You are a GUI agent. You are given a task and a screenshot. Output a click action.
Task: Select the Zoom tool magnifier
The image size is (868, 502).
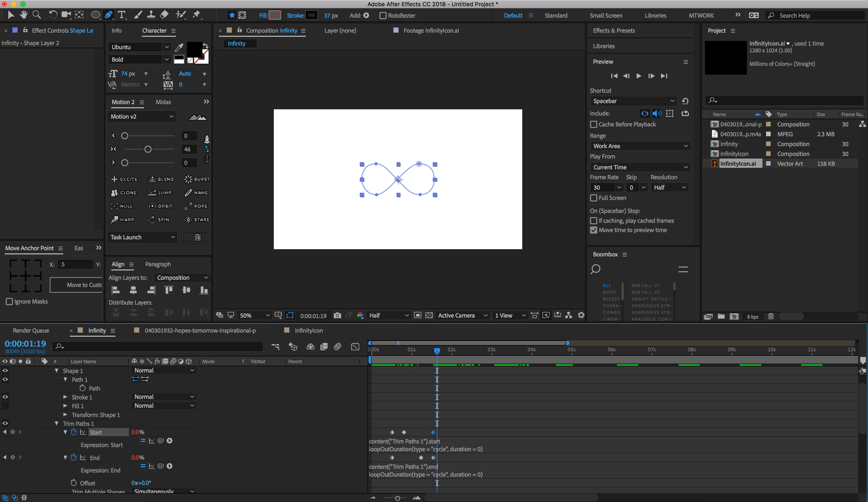[x=36, y=15]
